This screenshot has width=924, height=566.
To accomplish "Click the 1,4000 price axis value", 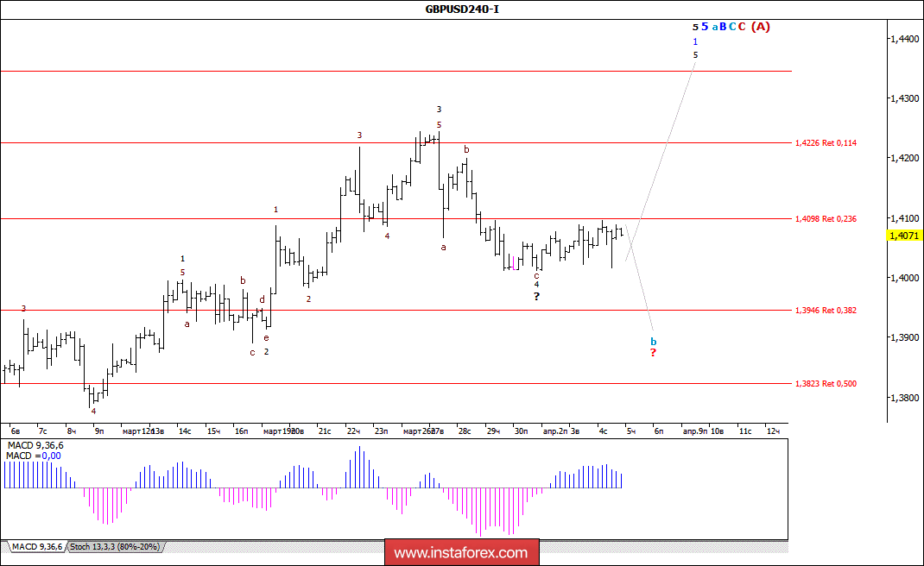I will pos(904,278).
